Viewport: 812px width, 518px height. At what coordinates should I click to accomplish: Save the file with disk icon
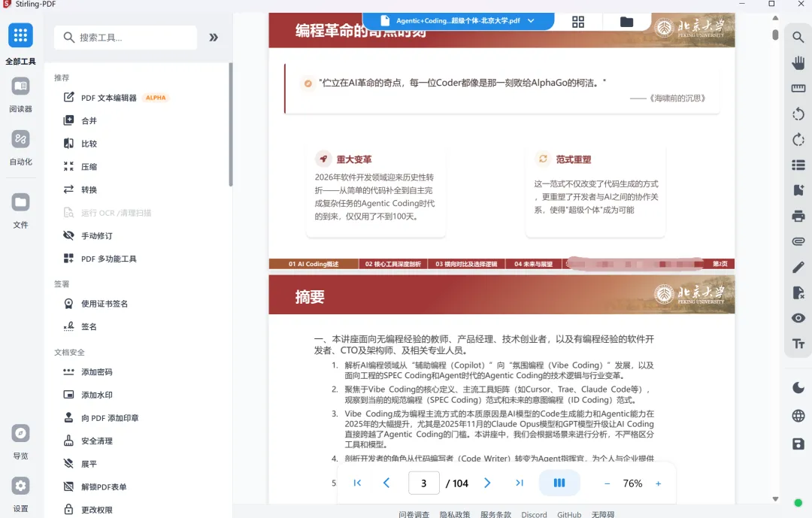point(798,444)
